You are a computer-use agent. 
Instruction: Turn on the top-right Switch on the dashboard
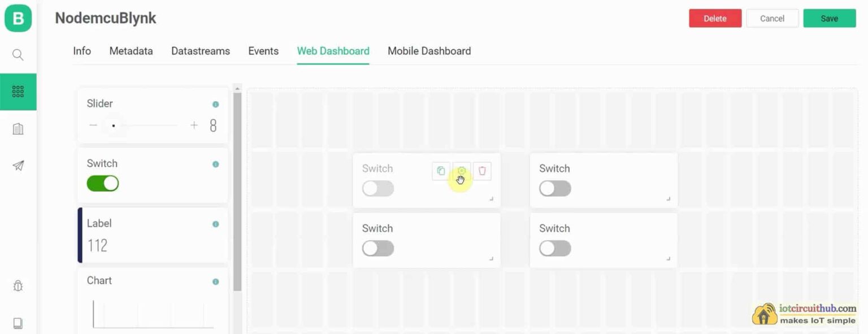555,188
